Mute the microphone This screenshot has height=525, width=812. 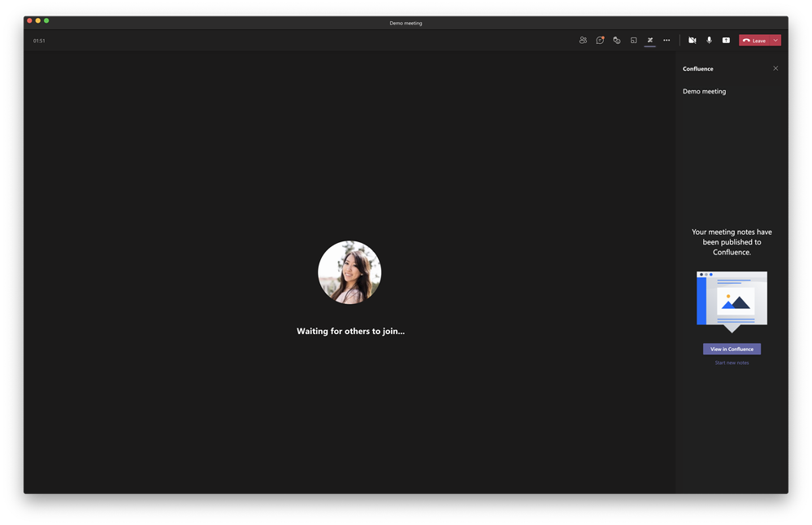709,41
